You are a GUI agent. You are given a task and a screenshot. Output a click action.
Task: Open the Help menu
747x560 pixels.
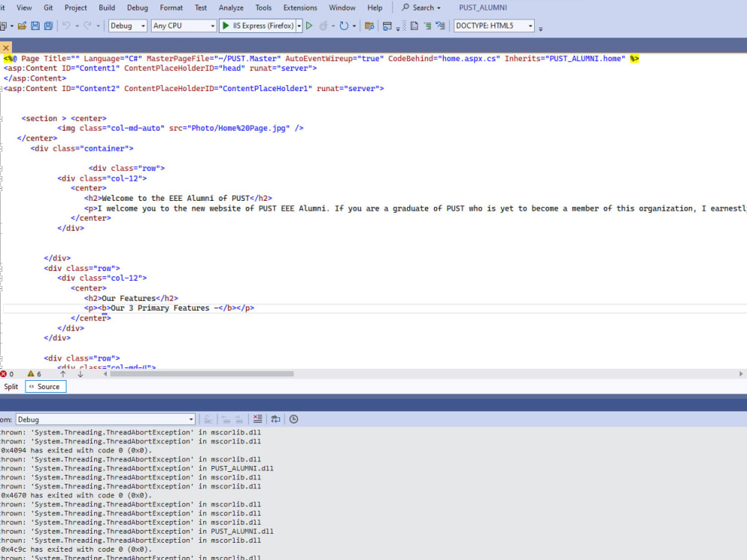(x=375, y=7)
